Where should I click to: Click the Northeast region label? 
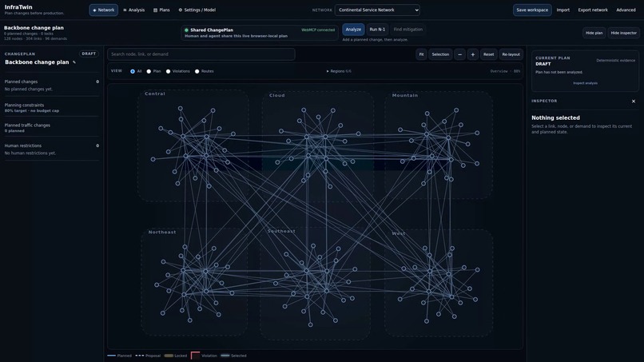tap(162, 233)
